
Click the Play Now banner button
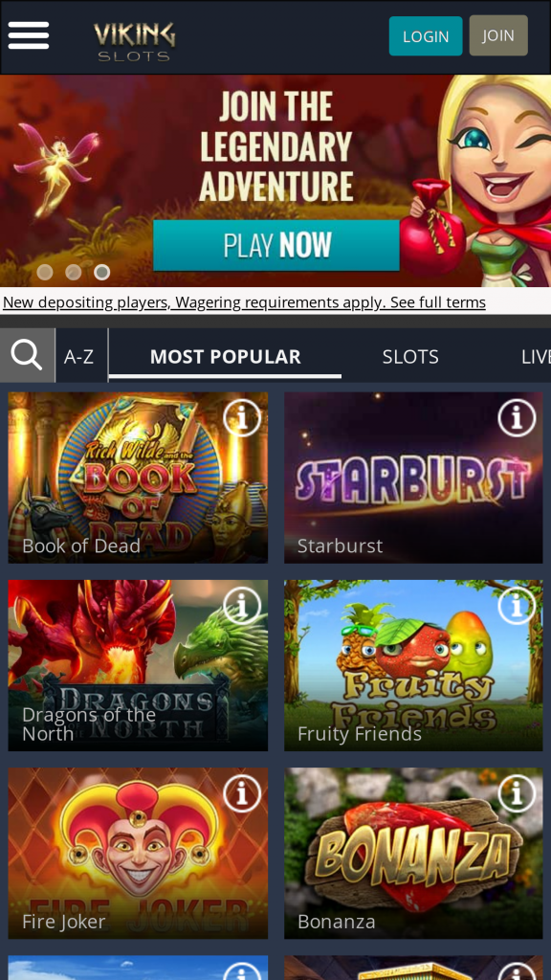(276, 245)
